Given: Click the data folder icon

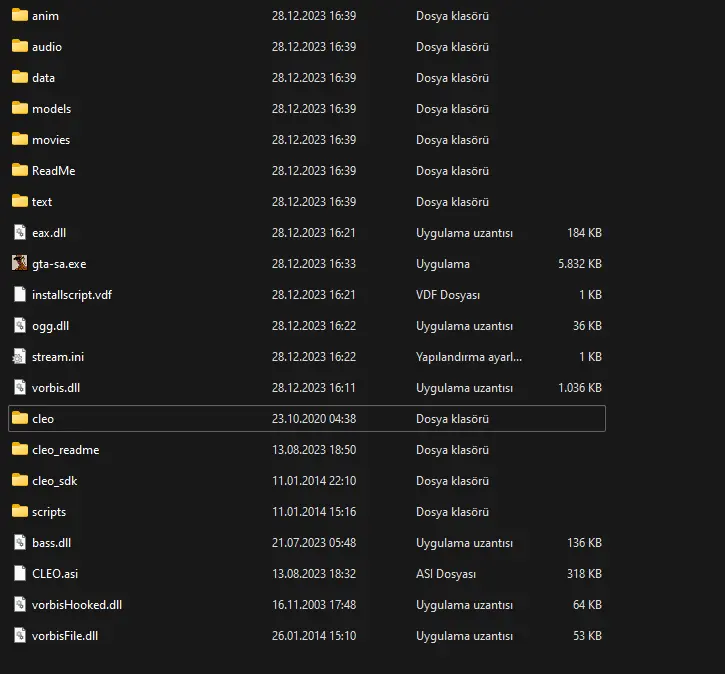Looking at the screenshot, I should point(19,77).
